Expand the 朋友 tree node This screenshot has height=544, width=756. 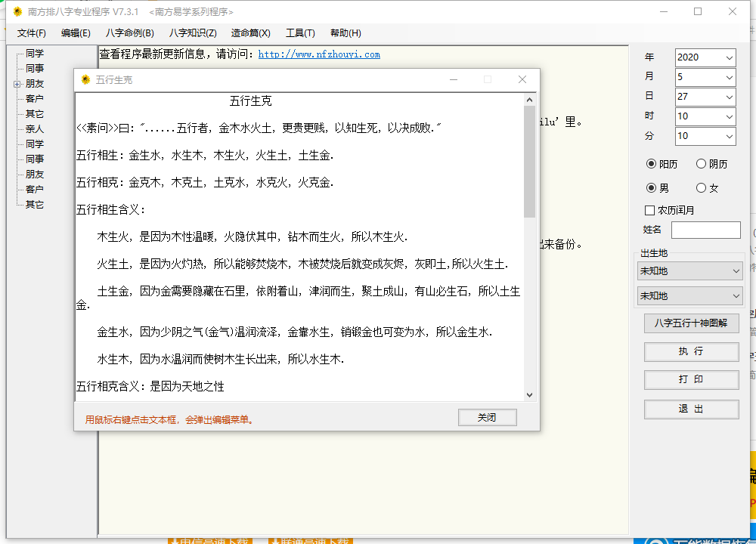pyautogui.click(x=17, y=84)
